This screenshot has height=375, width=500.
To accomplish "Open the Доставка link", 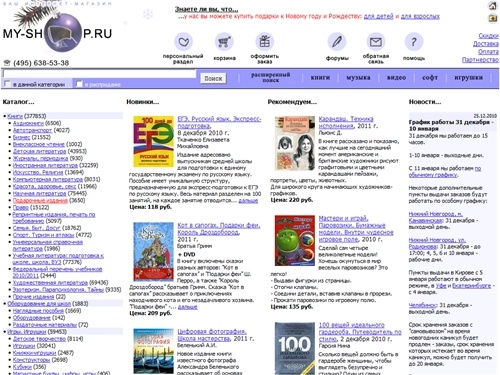I will coord(486,44).
